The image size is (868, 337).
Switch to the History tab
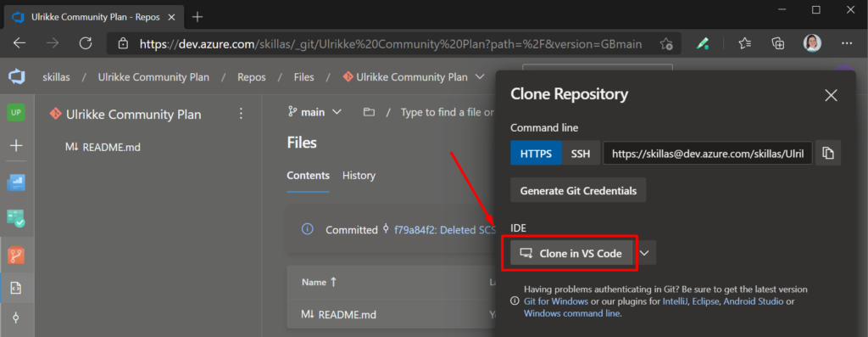[359, 176]
